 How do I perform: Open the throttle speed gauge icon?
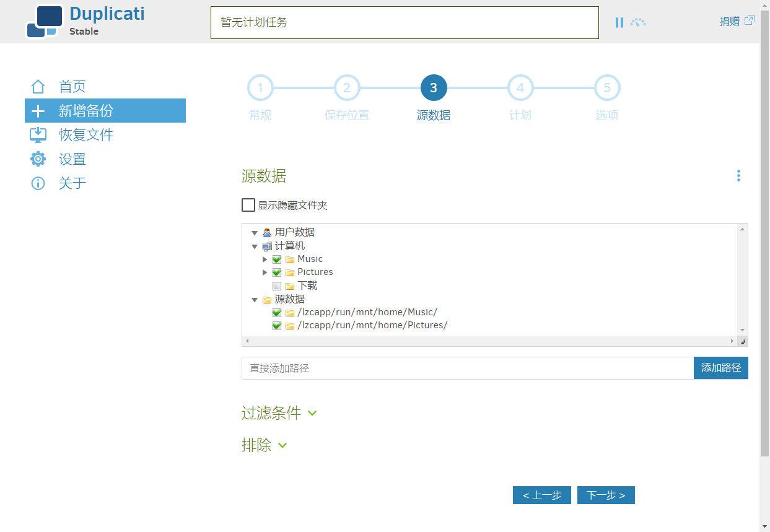(638, 22)
